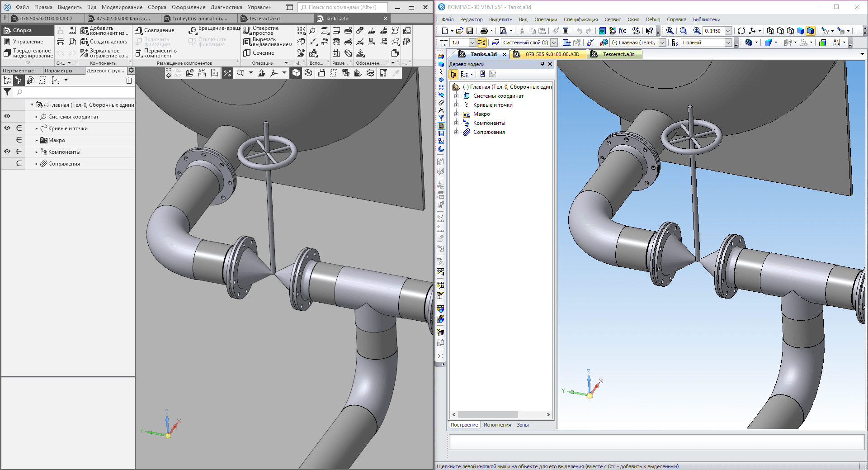Viewport: 868px width, 470px height.
Task: Toggle visibility eye for Системы координат
Action: pyautogui.click(x=7, y=116)
